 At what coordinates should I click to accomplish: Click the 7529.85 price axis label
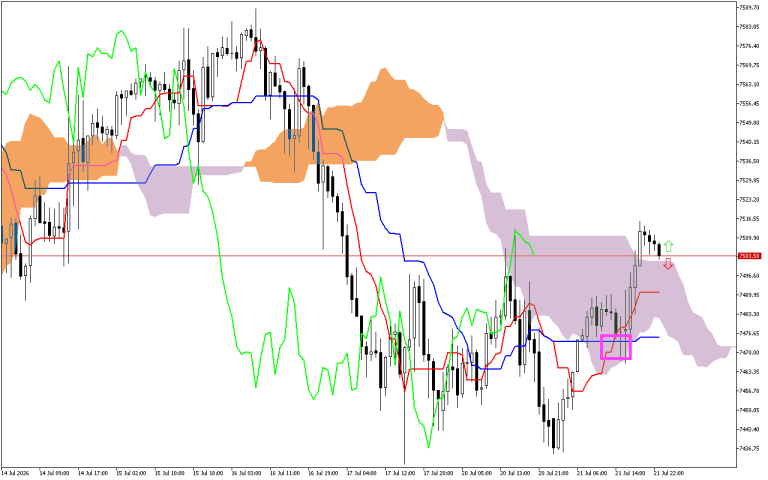click(749, 180)
